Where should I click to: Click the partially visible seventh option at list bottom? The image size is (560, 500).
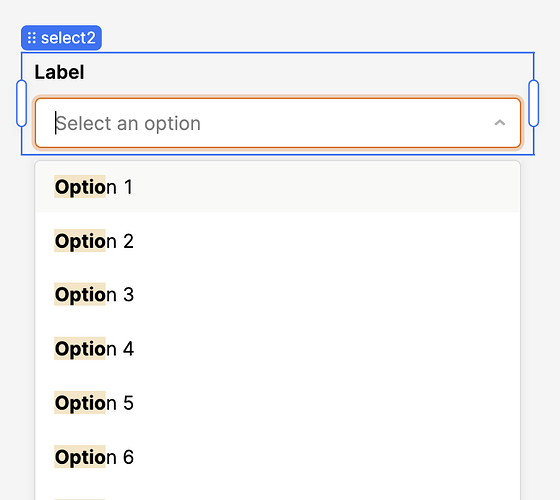click(278, 495)
